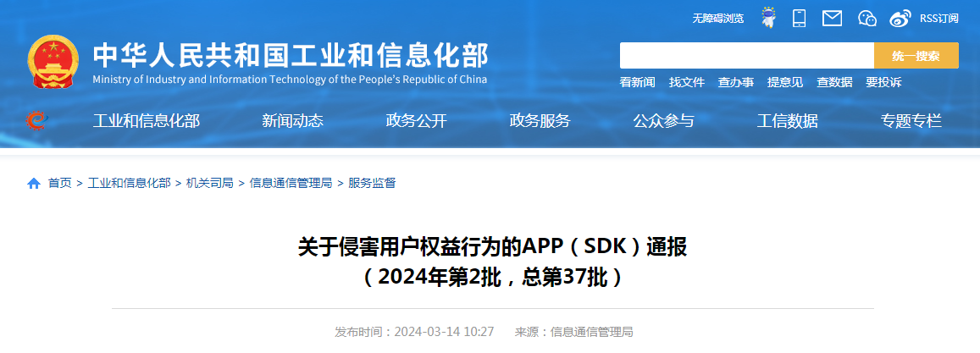Select the 要投诉 quick link

coord(883,82)
